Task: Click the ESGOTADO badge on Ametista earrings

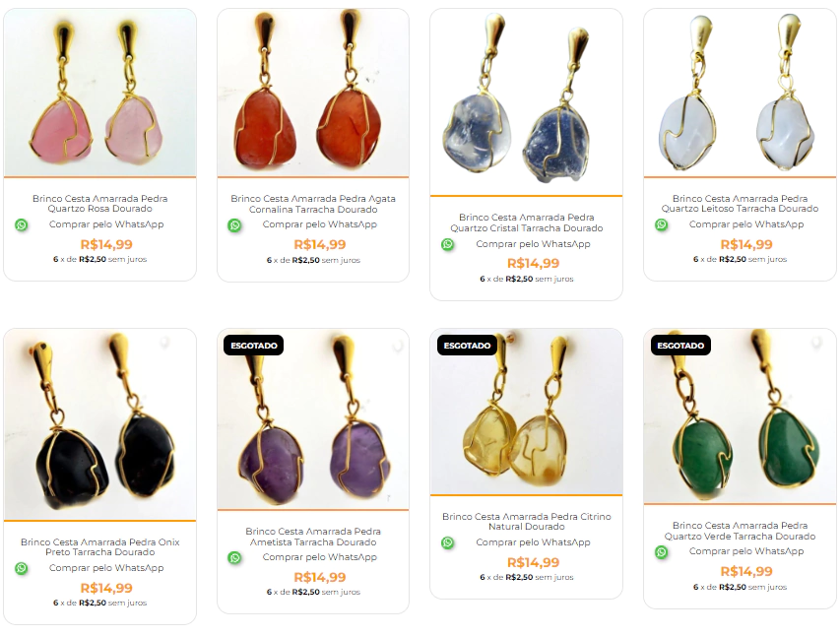Action: (x=254, y=346)
